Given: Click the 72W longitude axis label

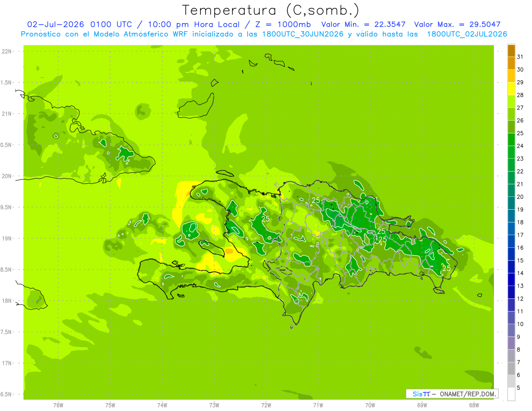Looking at the screenshot, I should (x=266, y=405).
